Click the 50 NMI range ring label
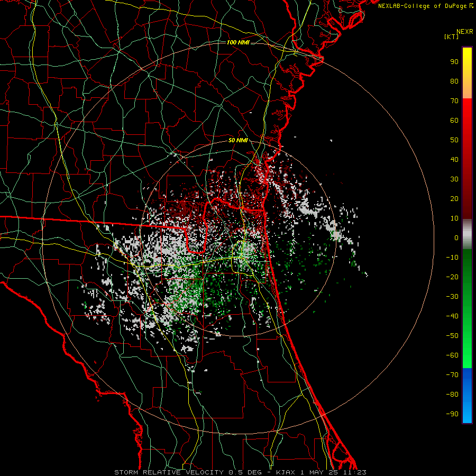This screenshot has height=476, width=476. coord(238,140)
